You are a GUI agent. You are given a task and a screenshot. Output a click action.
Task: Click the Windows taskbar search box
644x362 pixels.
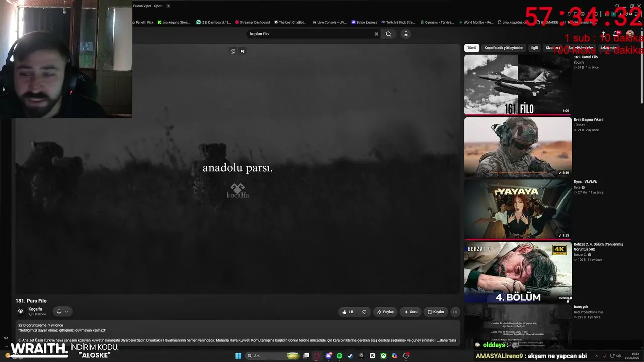coord(272,356)
